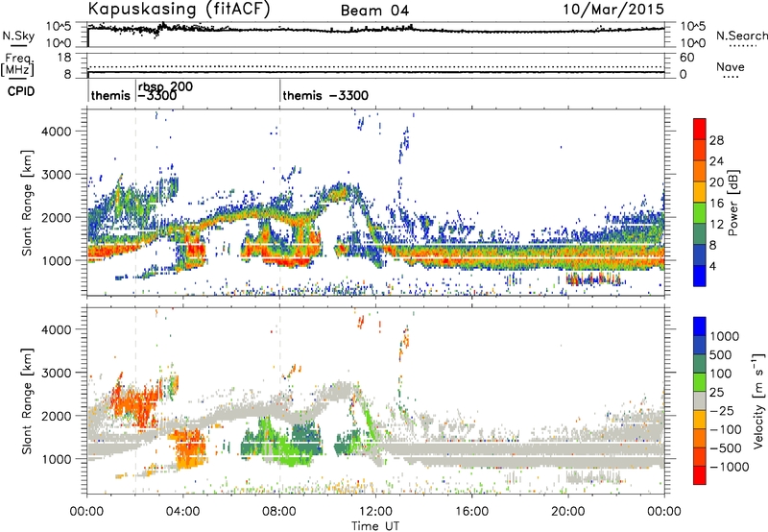Click the Nave legend label
Screen dimensions: 768x532
coord(731,67)
